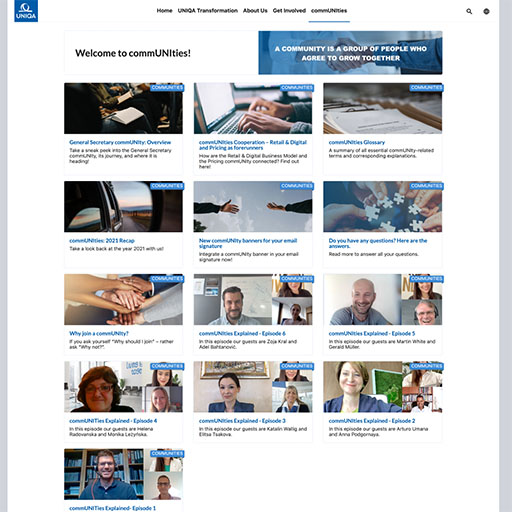Open commUNIties Glossary article link
This screenshot has height=512, width=512.
[x=357, y=142]
